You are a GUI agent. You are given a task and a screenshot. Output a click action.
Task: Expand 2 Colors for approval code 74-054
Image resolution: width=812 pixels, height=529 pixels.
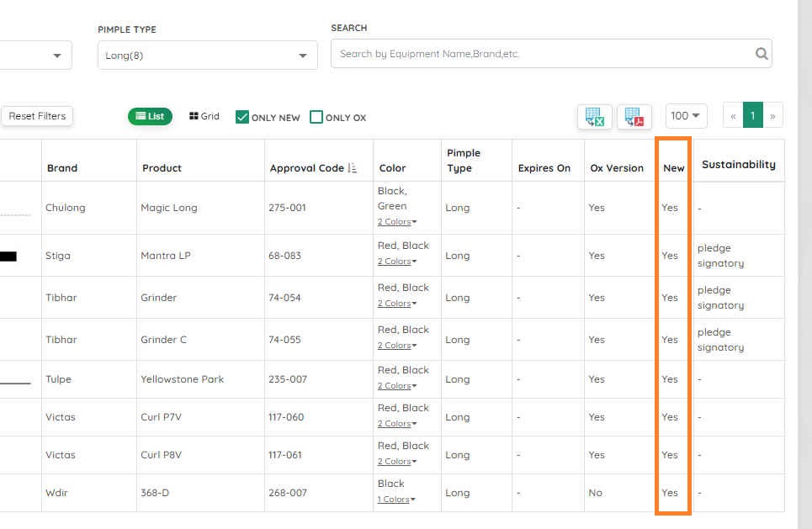click(396, 304)
